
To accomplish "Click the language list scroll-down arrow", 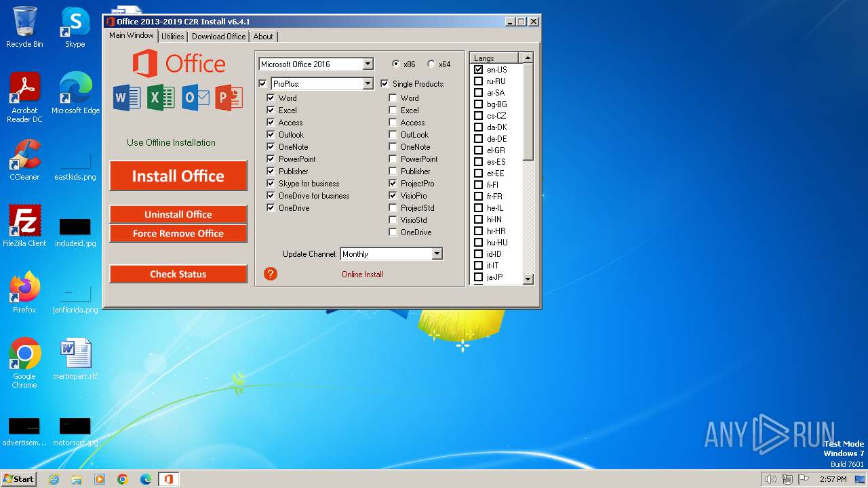I will coord(528,279).
